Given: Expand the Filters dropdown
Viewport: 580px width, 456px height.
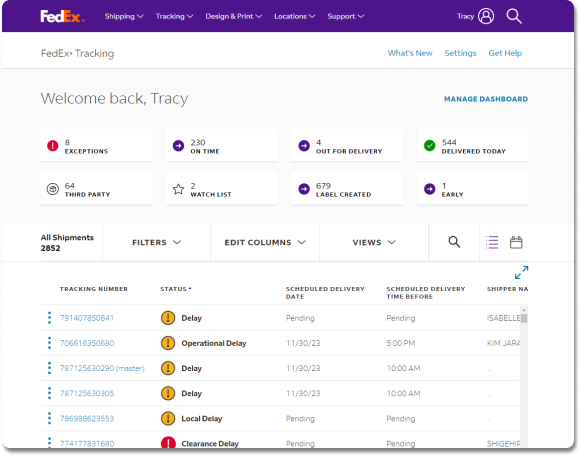Looking at the screenshot, I should (x=156, y=243).
